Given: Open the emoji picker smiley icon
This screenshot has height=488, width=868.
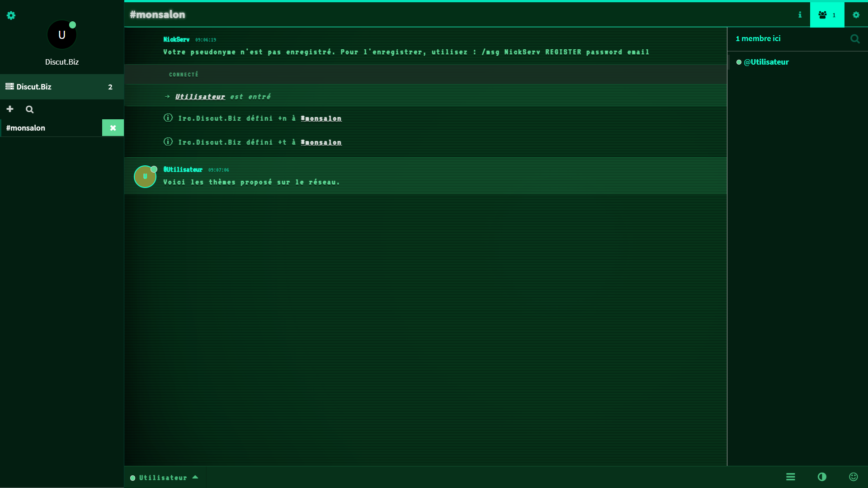Looking at the screenshot, I should [853, 477].
